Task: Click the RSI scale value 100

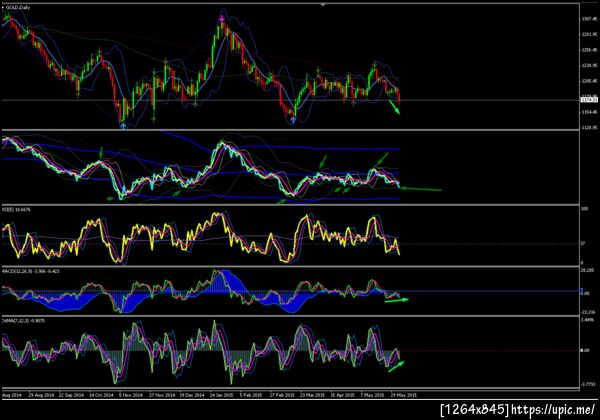Action: pyautogui.click(x=584, y=209)
